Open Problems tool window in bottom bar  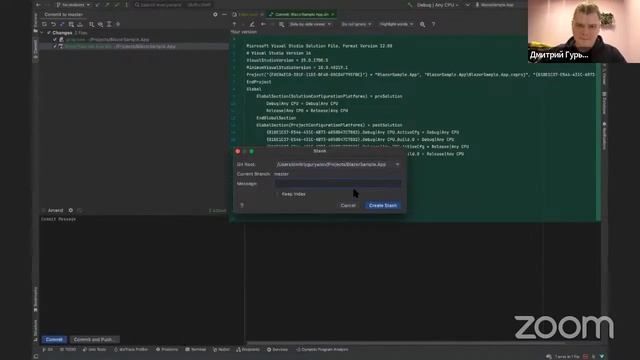(167, 350)
